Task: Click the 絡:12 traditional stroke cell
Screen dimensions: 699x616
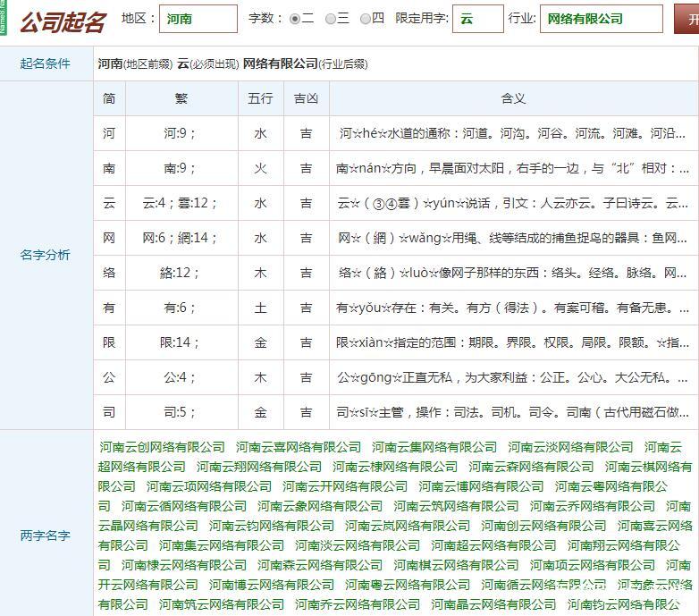Action: coord(181,273)
